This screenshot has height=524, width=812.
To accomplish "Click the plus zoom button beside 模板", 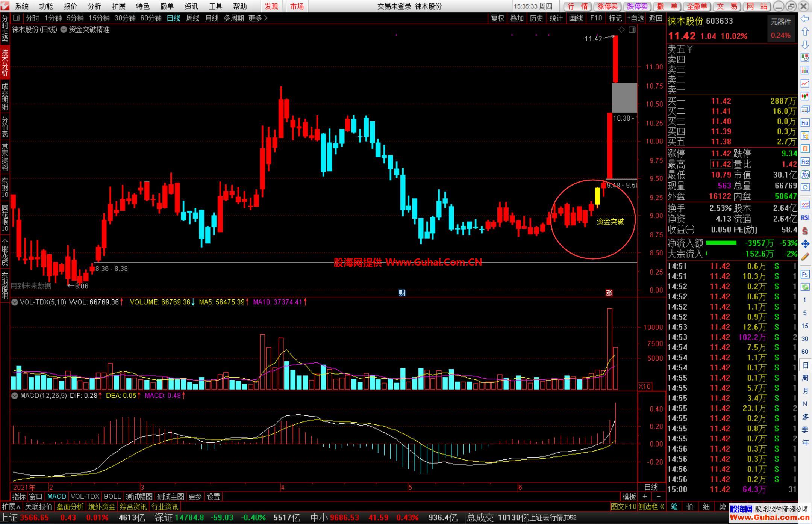I will coord(645,497).
